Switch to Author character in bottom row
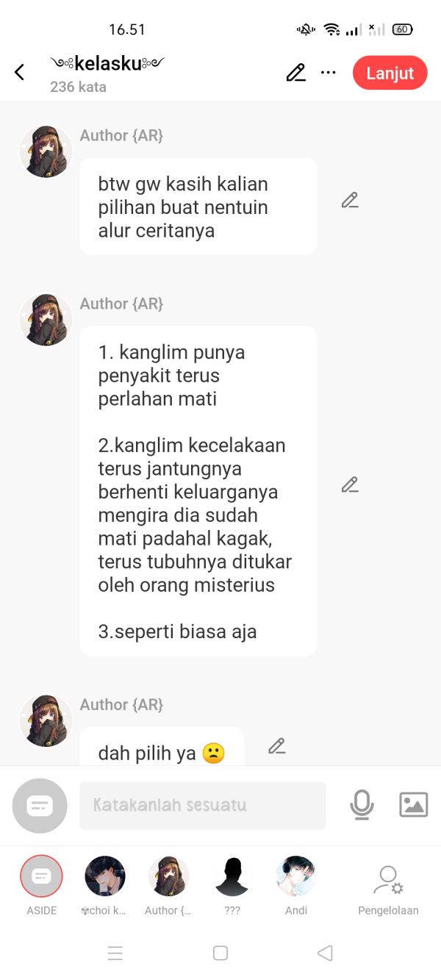Image resolution: width=441 pixels, height=980 pixels. coord(168,886)
